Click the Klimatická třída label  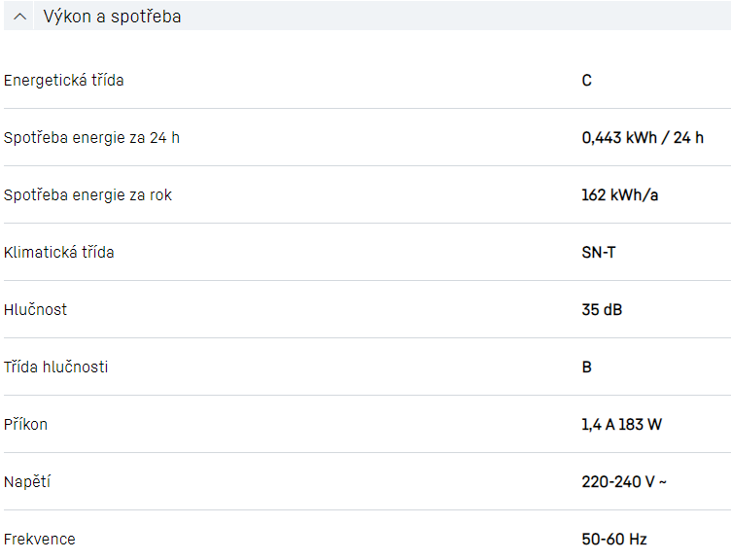click(58, 252)
